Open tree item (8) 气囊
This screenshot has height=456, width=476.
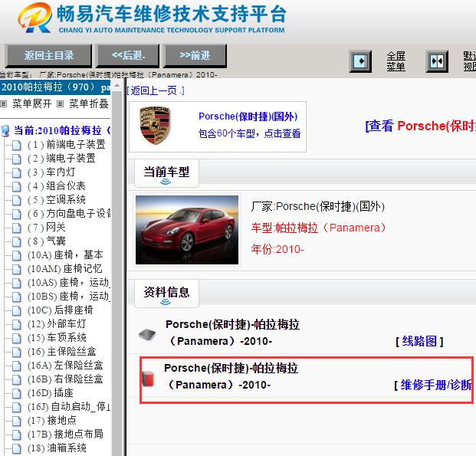coord(46,241)
